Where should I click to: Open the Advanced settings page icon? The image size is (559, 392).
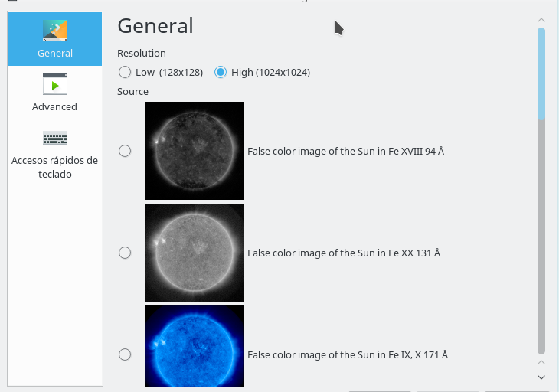click(55, 84)
